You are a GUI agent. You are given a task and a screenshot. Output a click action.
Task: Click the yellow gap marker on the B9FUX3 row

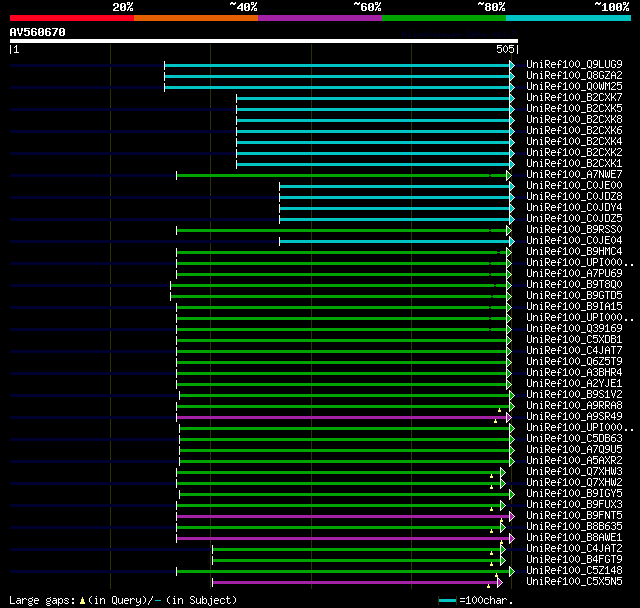click(x=492, y=509)
